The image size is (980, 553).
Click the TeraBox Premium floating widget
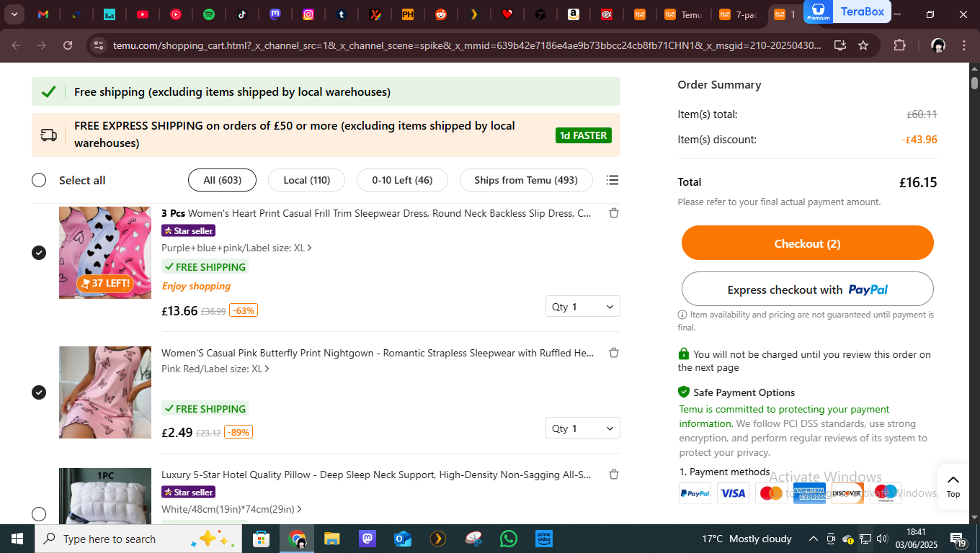click(848, 12)
